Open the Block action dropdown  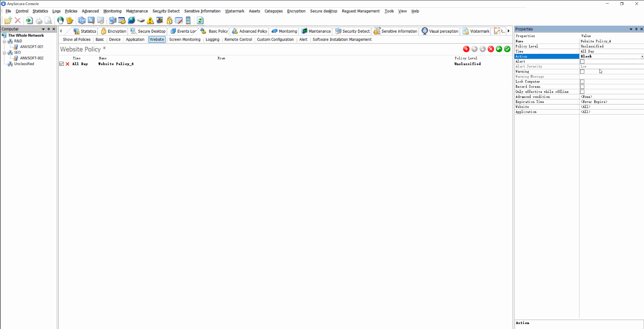(642, 56)
